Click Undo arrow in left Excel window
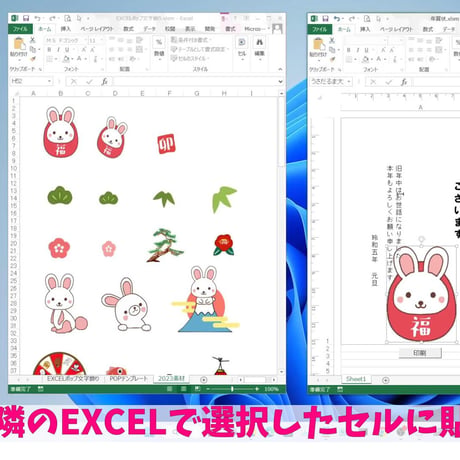Screen dimensions: 460x460 (x=37, y=18)
